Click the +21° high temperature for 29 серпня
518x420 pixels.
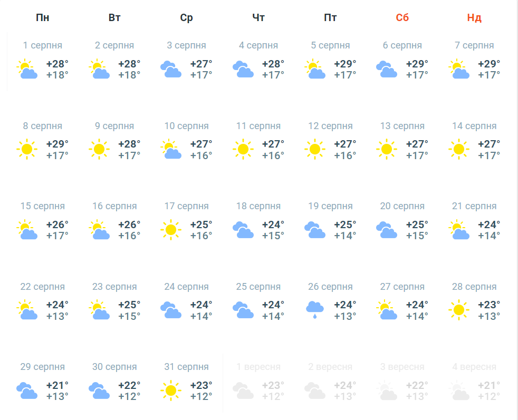click(x=57, y=385)
